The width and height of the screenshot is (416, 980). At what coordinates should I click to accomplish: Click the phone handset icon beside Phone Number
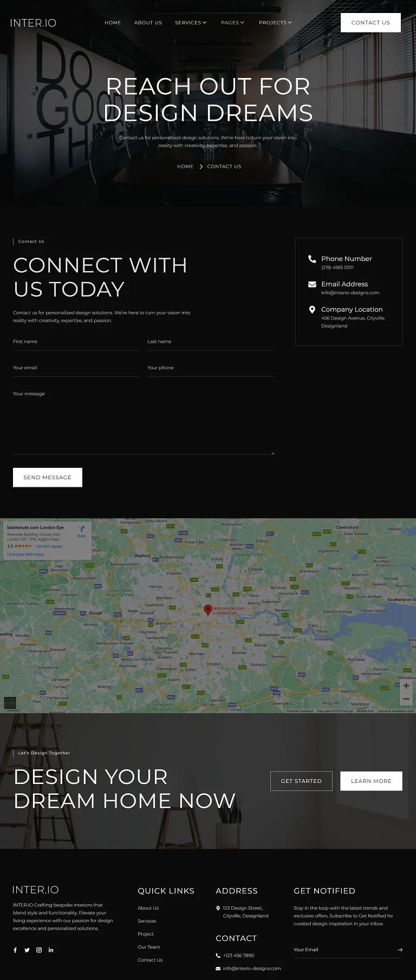[312, 259]
